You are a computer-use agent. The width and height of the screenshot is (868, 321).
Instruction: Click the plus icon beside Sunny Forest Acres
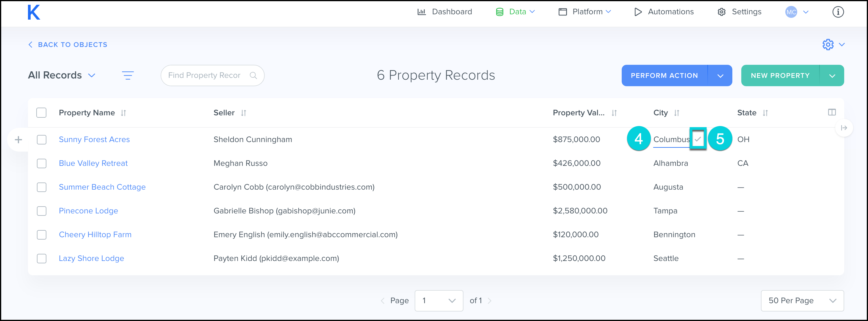pos(18,139)
